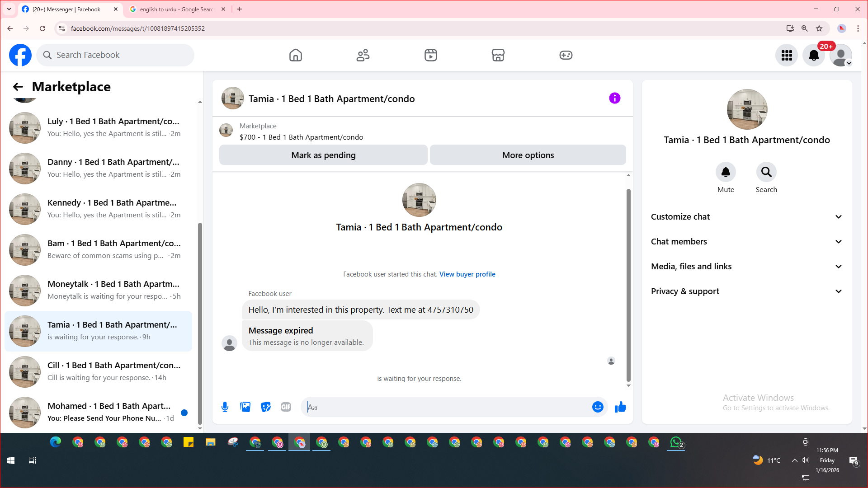Click the purple conversation info icon
This screenshot has width=868, height=488.
pyautogui.click(x=614, y=98)
